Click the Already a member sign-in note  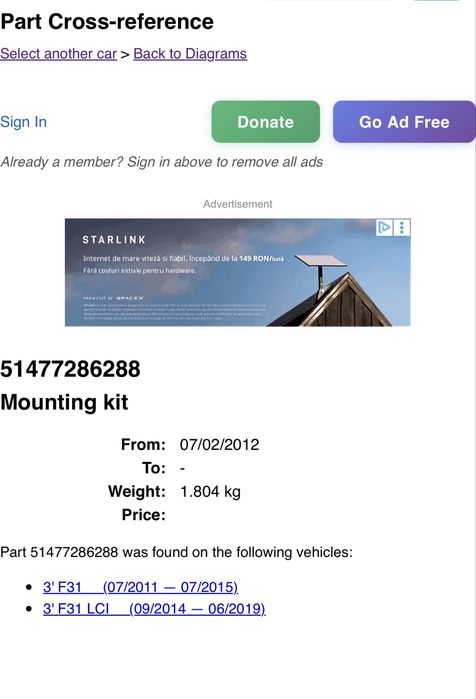(x=162, y=162)
